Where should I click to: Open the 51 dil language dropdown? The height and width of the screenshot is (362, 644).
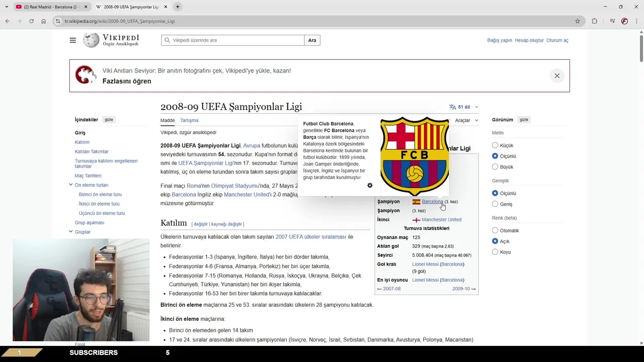[464, 107]
